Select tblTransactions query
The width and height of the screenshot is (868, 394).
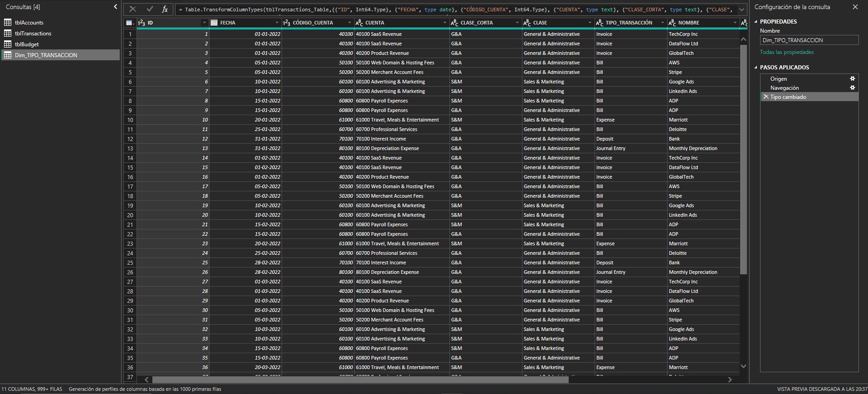(33, 33)
